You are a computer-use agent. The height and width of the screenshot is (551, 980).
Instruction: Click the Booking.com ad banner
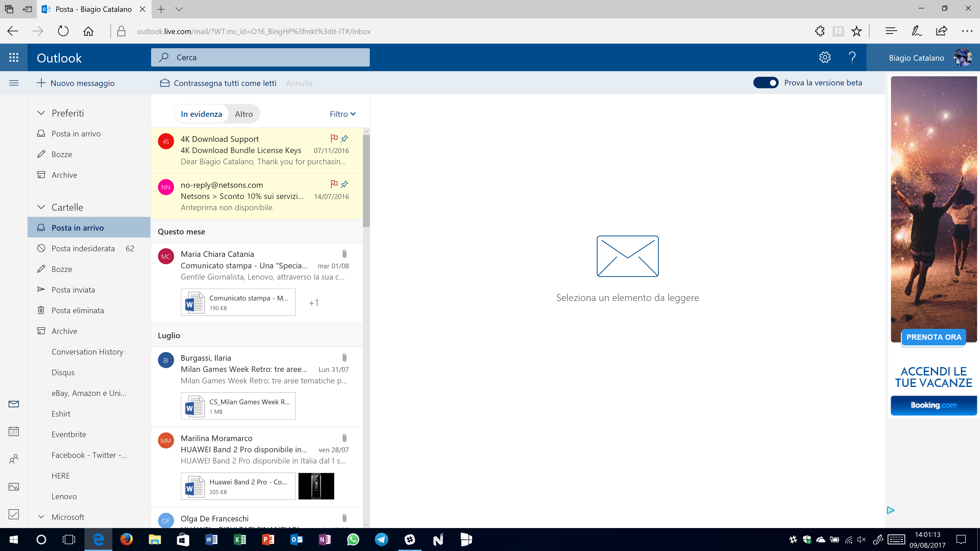click(934, 405)
